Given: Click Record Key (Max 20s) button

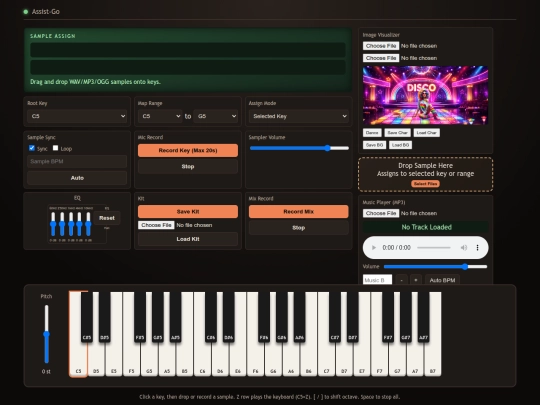Looking at the screenshot, I should tap(188, 150).
